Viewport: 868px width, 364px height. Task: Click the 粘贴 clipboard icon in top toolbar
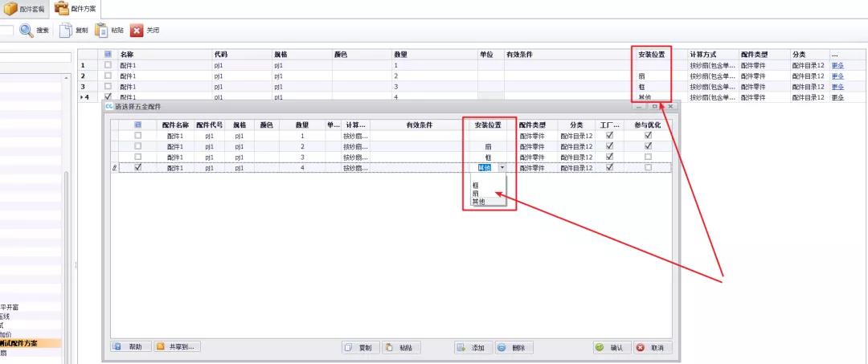coord(101,31)
